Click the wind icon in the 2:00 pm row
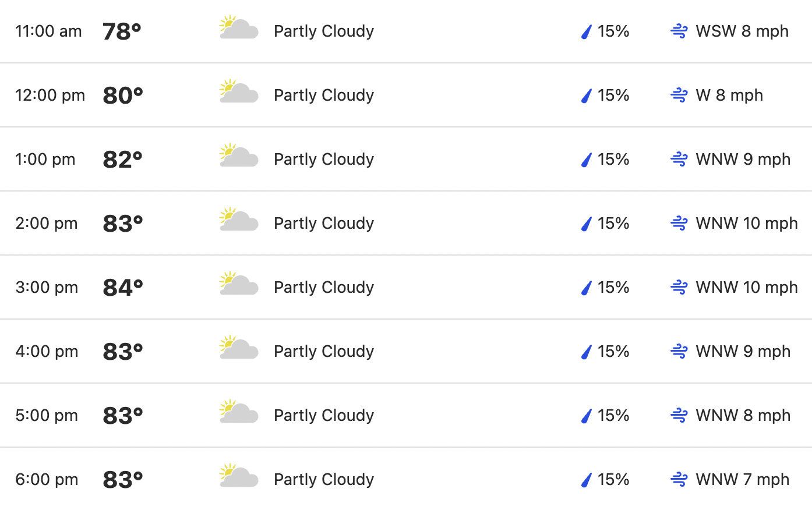This screenshot has width=812, height=510. 679,223
